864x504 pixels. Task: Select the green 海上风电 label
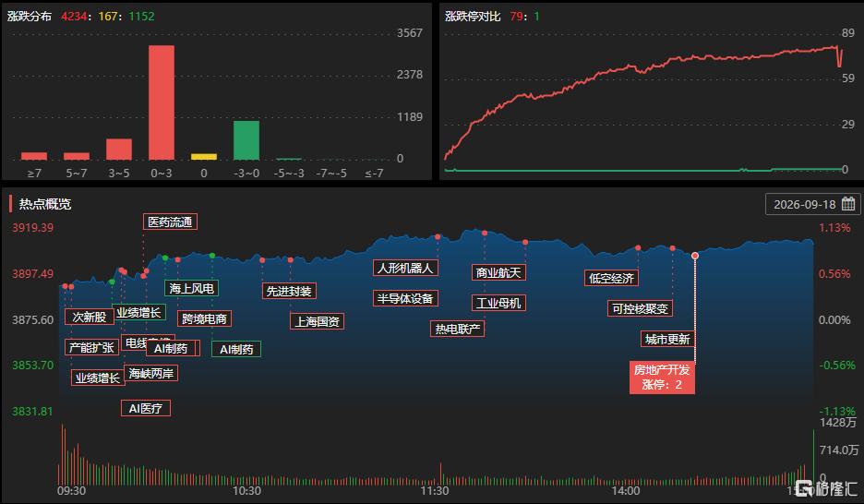click(192, 288)
